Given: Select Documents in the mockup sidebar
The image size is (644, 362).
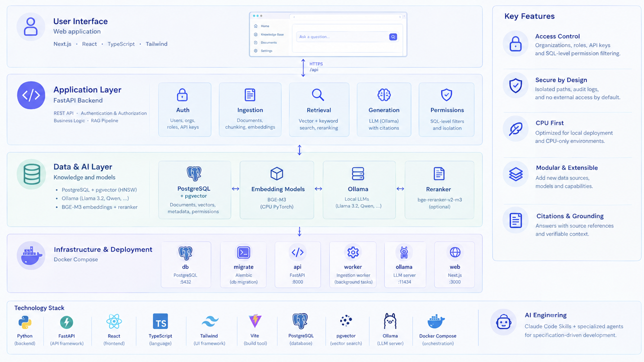Looking at the screenshot, I should click(265, 42).
